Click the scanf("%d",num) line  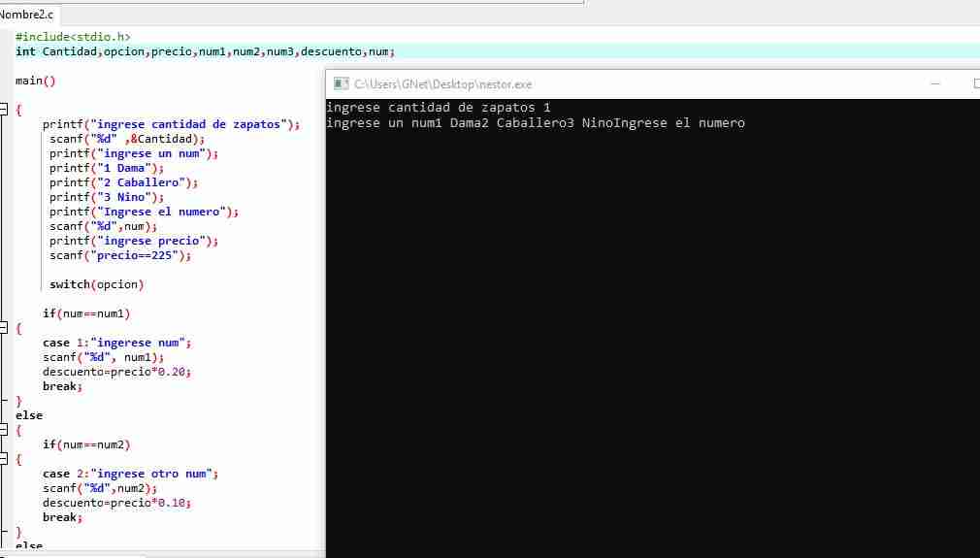click(103, 226)
